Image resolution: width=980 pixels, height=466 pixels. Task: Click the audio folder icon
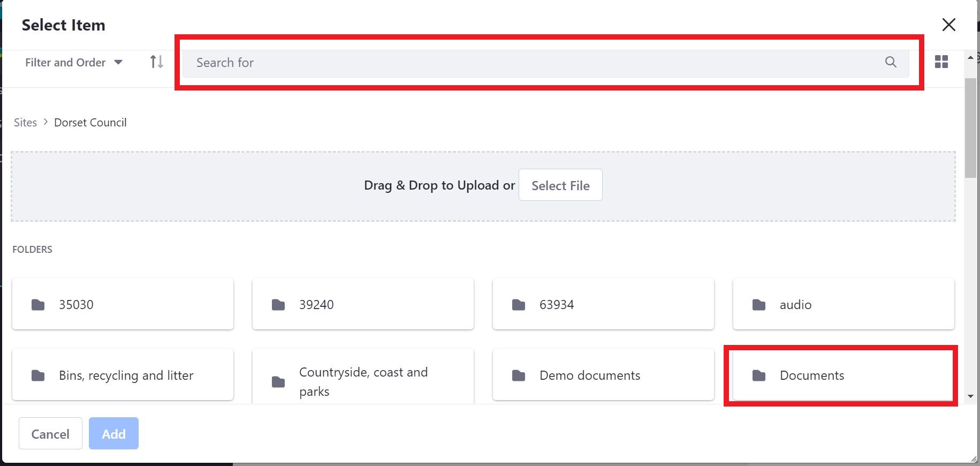(759, 304)
